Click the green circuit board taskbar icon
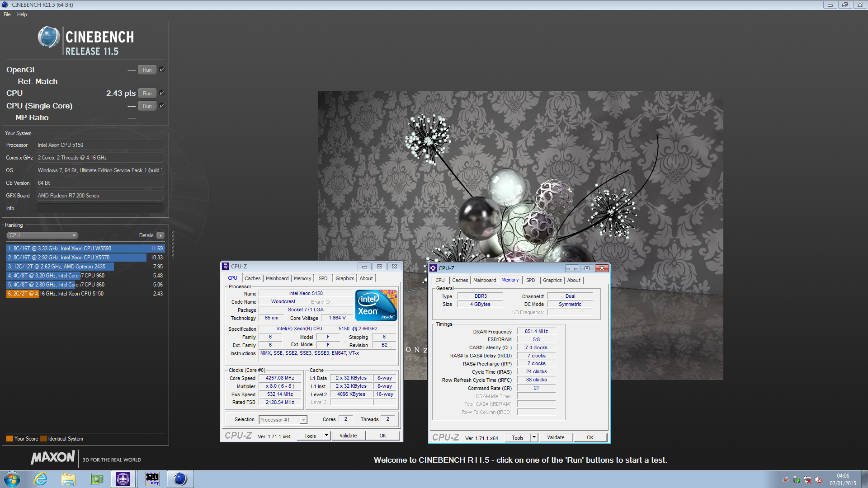Screen dimensions: 868x488 coord(96,479)
